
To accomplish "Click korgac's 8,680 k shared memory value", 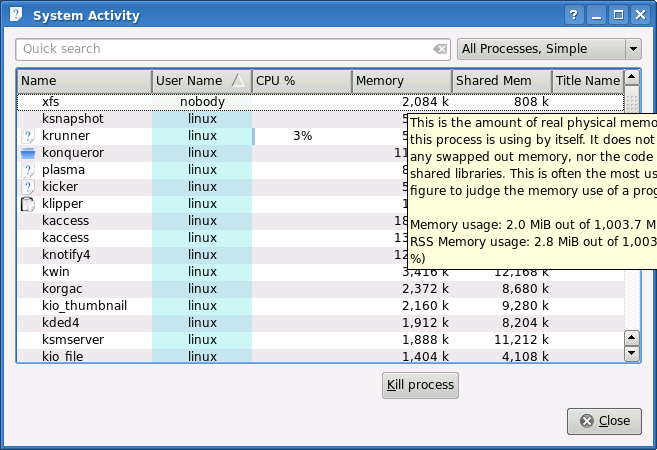I will [525, 289].
